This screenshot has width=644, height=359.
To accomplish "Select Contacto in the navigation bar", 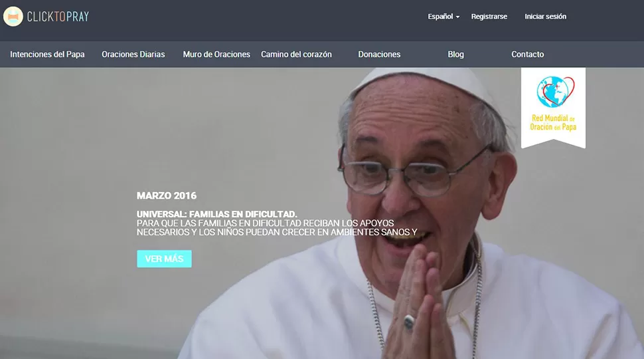I will (527, 55).
